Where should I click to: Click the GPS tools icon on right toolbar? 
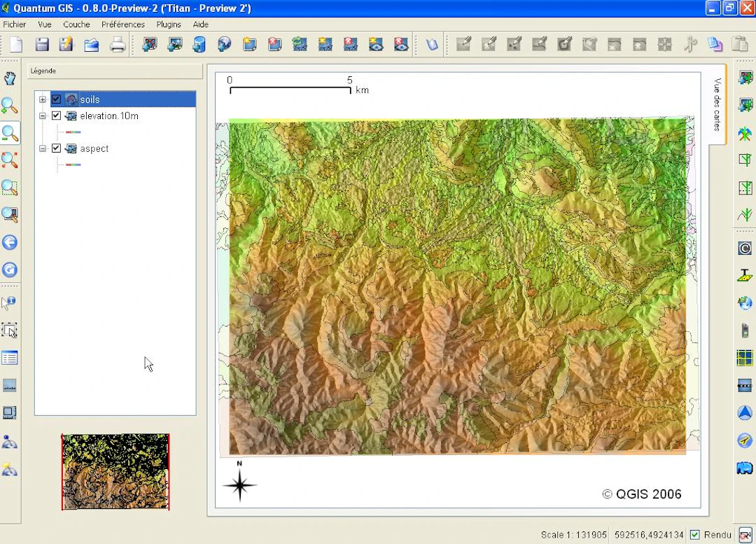point(745,329)
